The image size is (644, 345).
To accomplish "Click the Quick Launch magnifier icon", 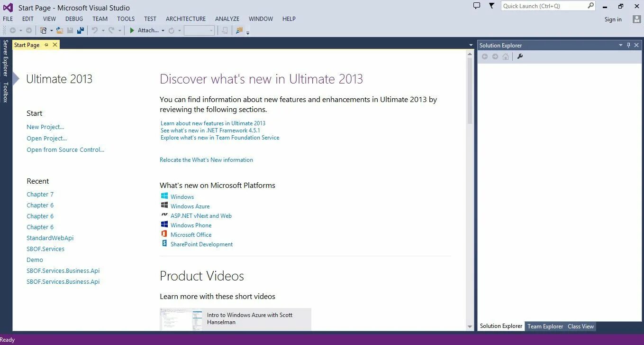I will coord(590,6).
